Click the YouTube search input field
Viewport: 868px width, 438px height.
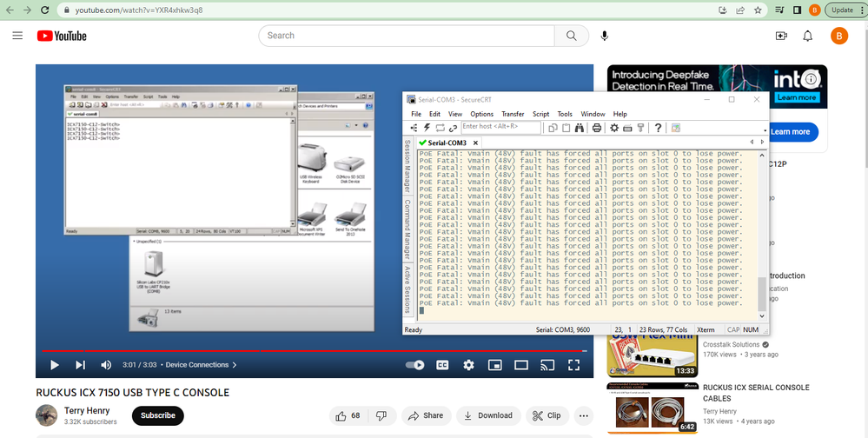(407, 36)
